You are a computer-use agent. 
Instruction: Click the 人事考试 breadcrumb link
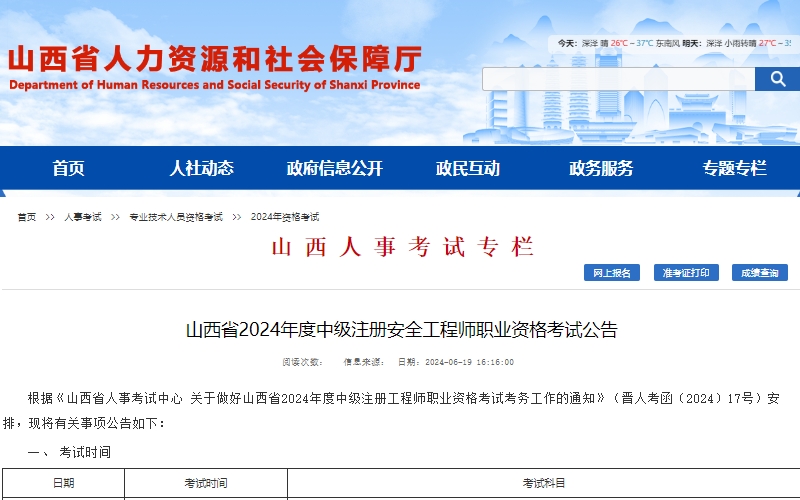click(x=83, y=217)
